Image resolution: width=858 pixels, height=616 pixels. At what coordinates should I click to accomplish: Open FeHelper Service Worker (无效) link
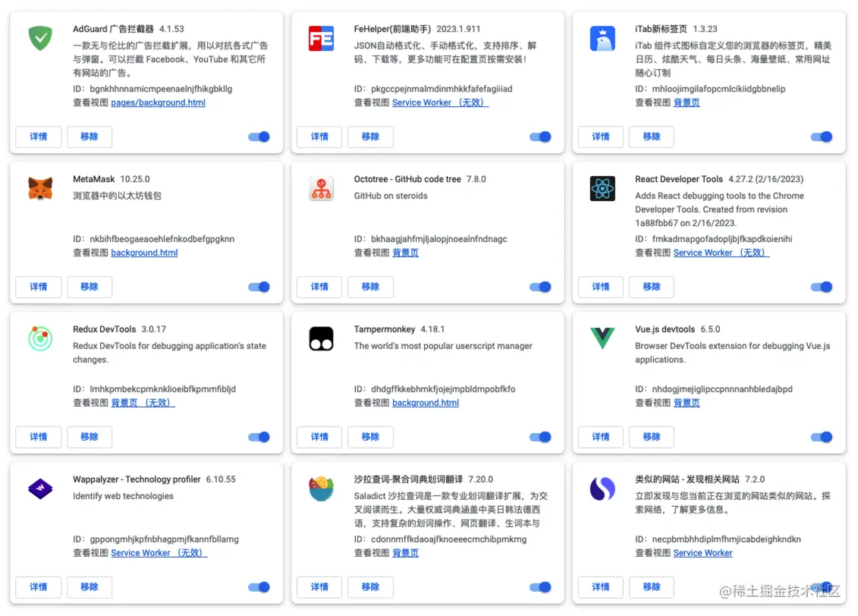pyautogui.click(x=440, y=102)
